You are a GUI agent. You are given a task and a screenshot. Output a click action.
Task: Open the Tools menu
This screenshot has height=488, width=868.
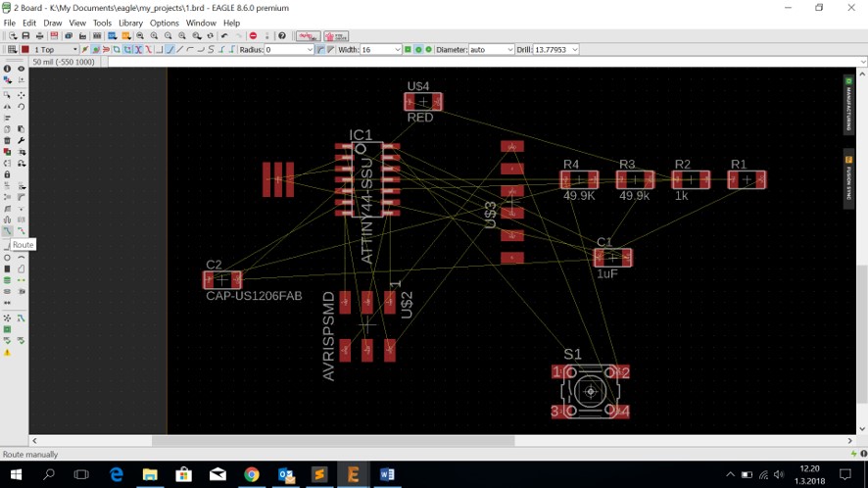[x=102, y=23]
